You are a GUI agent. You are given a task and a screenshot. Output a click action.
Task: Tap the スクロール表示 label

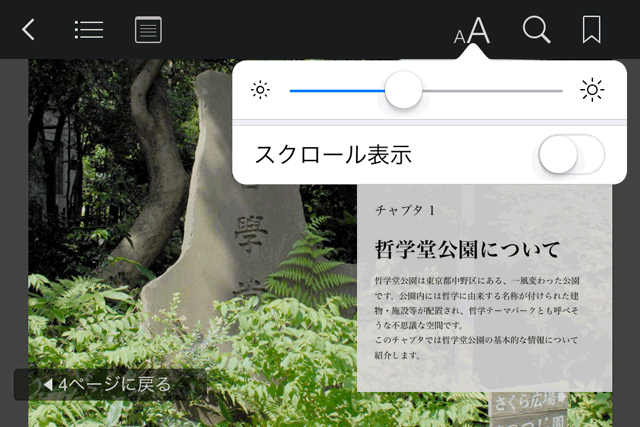333,155
